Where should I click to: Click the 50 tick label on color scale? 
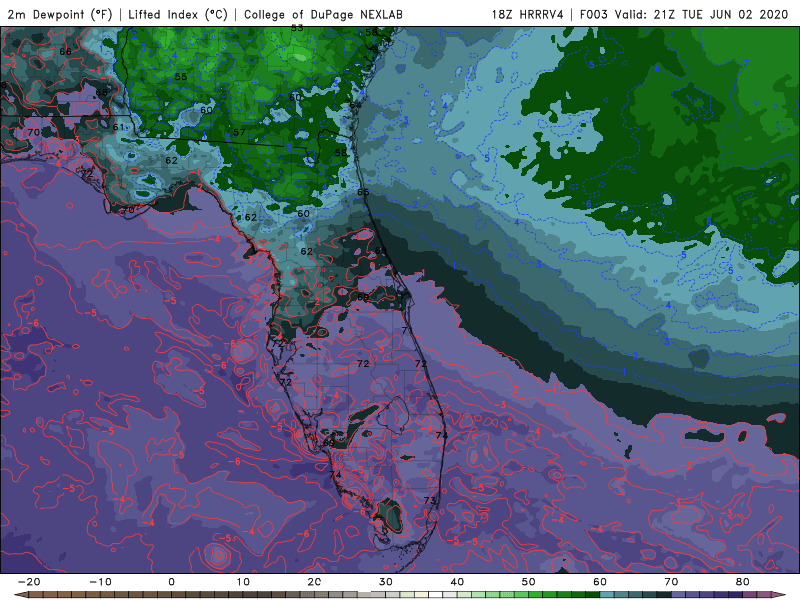point(529,582)
